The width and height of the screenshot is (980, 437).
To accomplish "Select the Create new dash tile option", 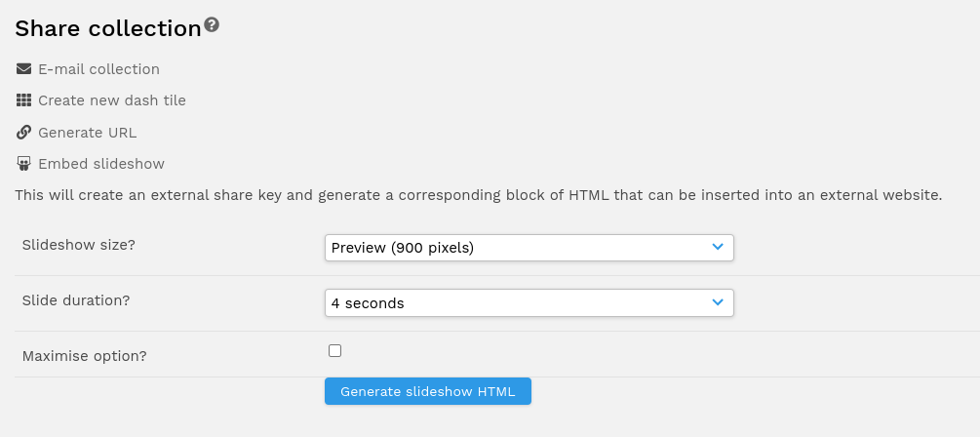I will [x=112, y=100].
